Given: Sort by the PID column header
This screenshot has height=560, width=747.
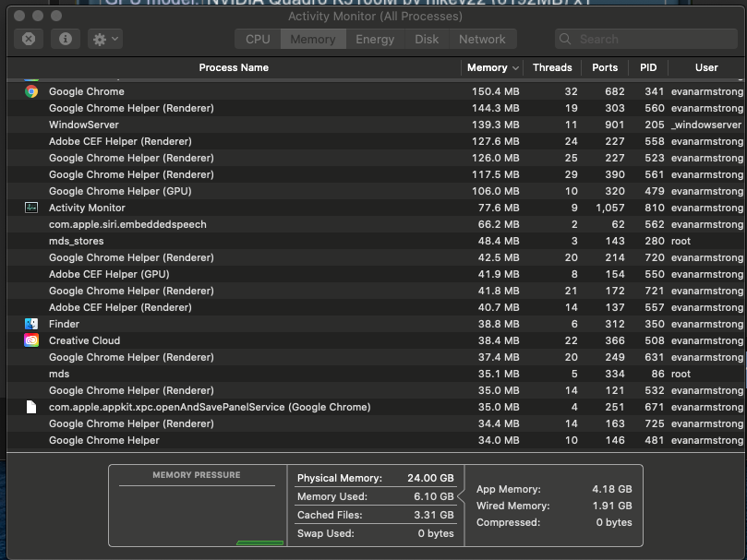Looking at the screenshot, I should click(648, 67).
